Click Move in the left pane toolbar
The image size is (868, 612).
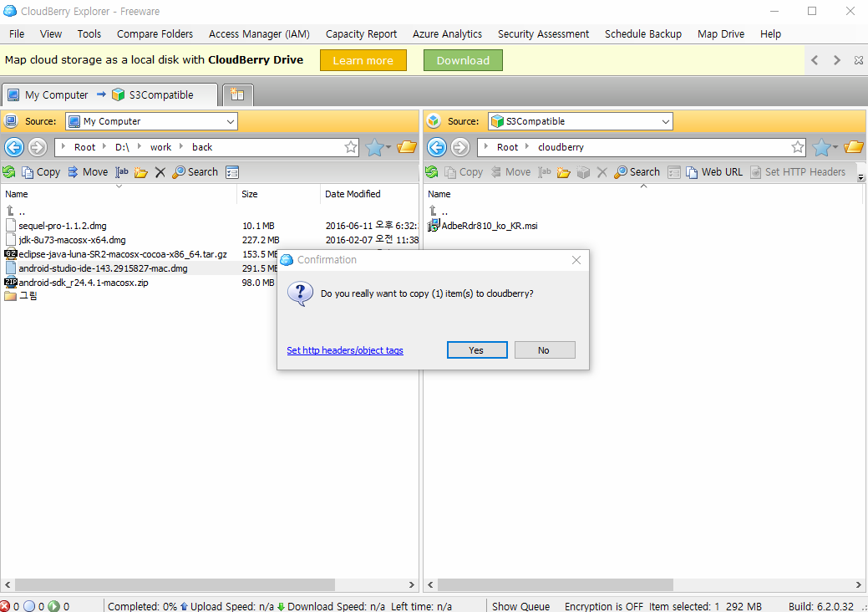click(88, 172)
